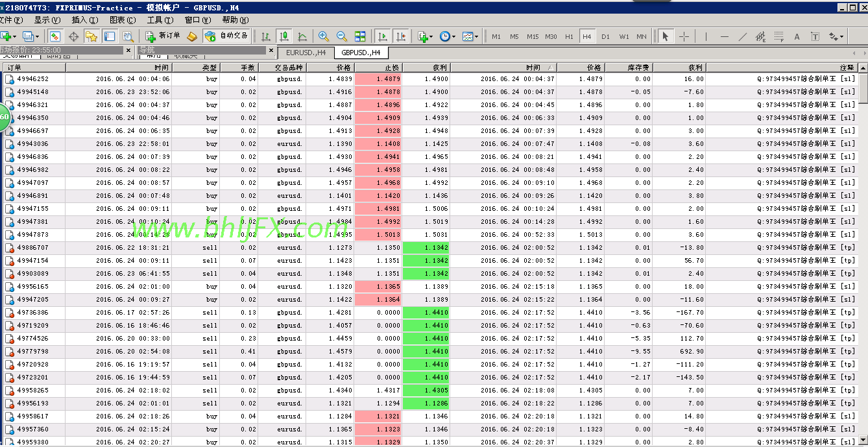Toggle the Data Window crosshair icon
The height and width of the screenshot is (447, 868).
[x=73, y=36]
